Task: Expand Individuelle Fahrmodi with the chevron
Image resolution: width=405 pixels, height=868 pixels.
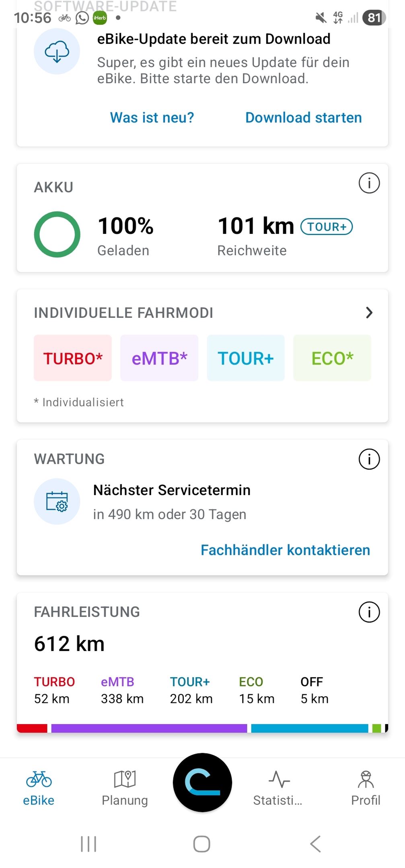Action: click(369, 313)
